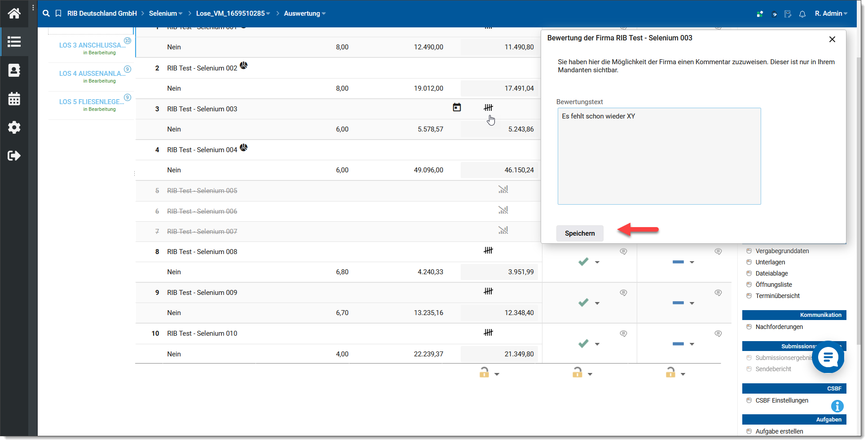
Task: Click crossed-out chart icon for Selenium 005
Action: (503, 189)
